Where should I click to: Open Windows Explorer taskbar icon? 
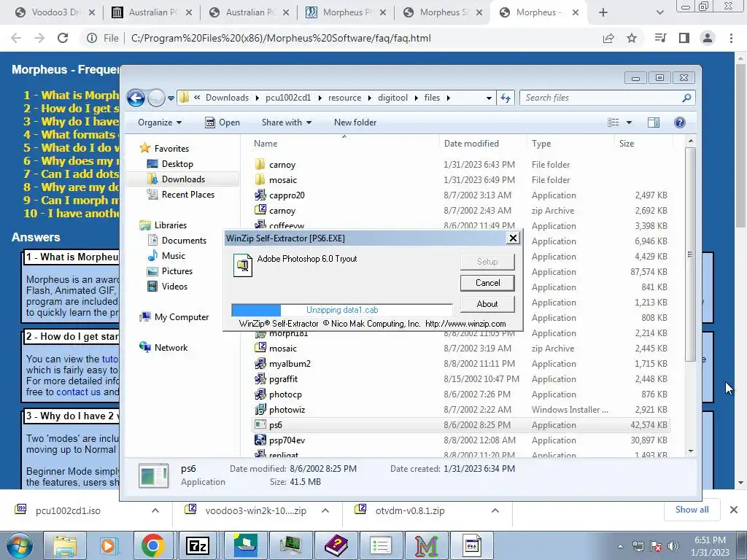pyautogui.click(x=64, y=545)
